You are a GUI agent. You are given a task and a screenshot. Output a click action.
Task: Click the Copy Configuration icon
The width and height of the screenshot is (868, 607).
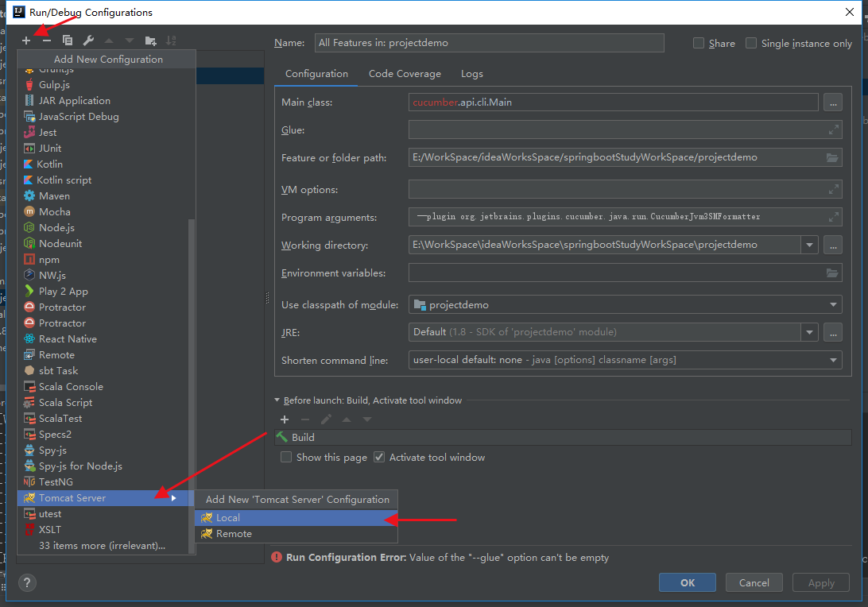68,41
